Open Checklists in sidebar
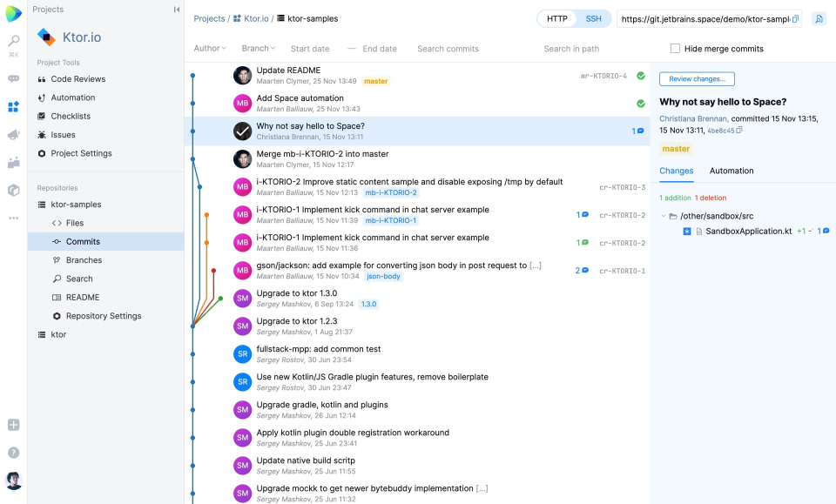Image resolution: width=836 pixels, height=504 pixels. click(x=71, y=116)
